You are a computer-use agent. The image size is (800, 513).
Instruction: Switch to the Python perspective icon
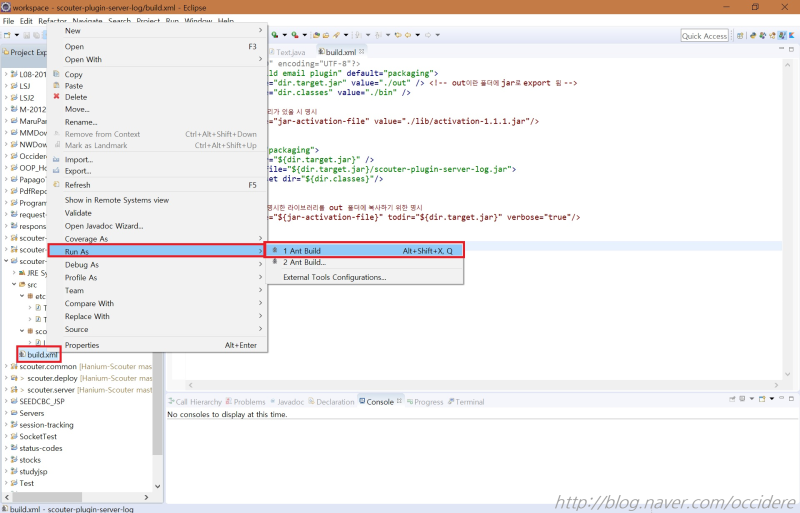[753, 36]
